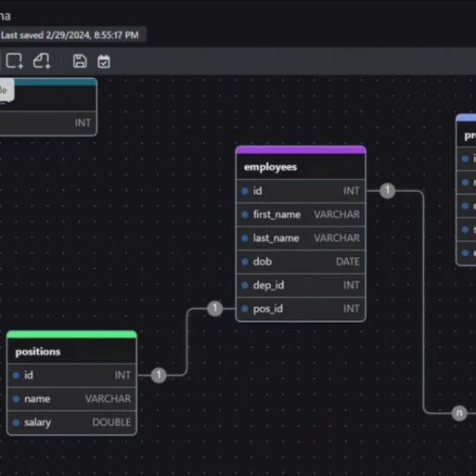Click the add table icon in toolbar

coord(14,60)
